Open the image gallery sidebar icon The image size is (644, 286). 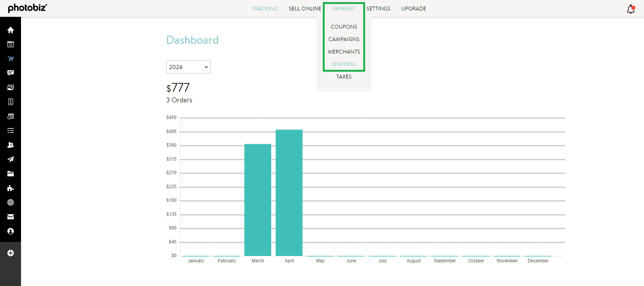click(x=11, y=87)
